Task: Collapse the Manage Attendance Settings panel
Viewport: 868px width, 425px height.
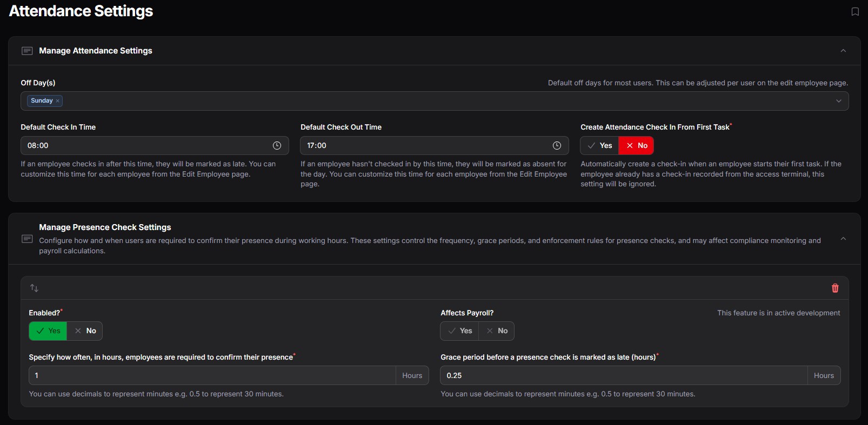Action: 843,51
